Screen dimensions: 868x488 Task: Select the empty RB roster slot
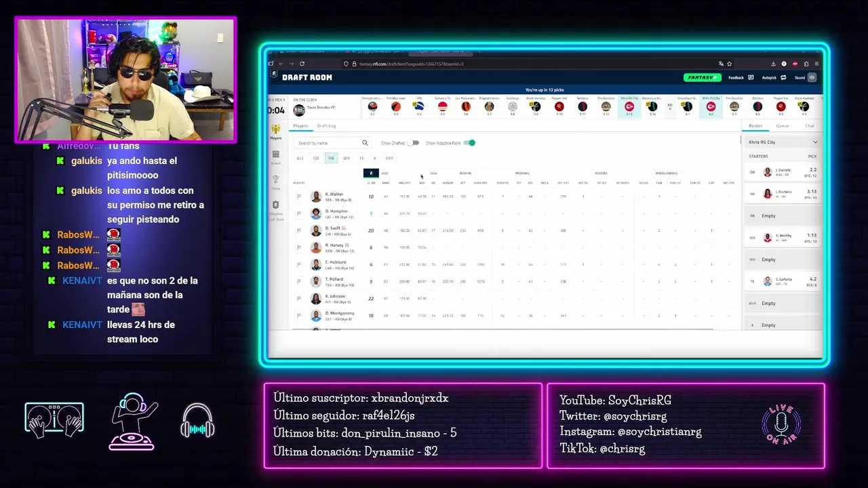coord(783,216)
